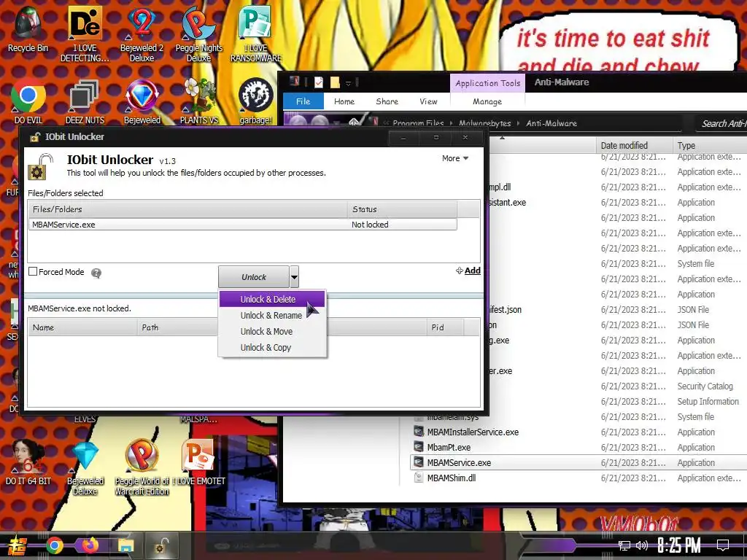
Task: Click the Unlock button
Action: click(254, 276)
